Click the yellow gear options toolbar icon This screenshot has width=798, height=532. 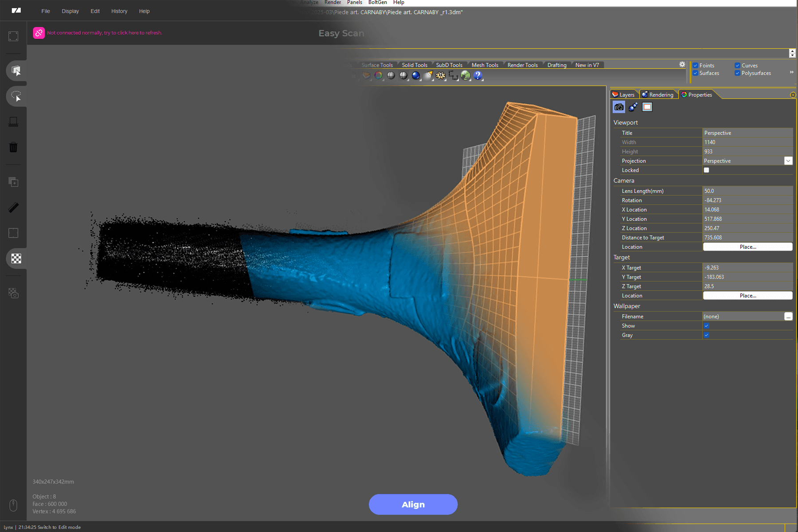pyautogui.click(x=440, y=75)
